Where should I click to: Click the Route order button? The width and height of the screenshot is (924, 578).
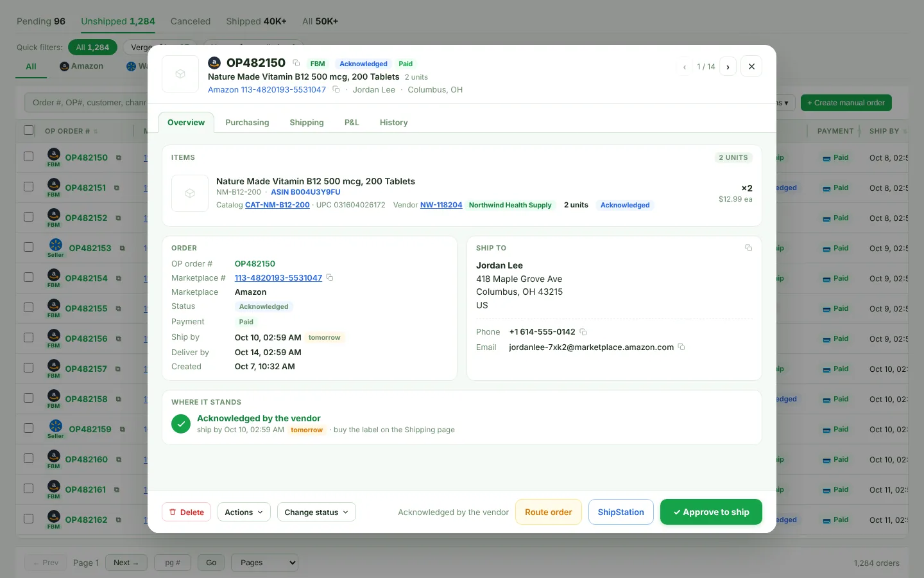(x=549, y=512)
